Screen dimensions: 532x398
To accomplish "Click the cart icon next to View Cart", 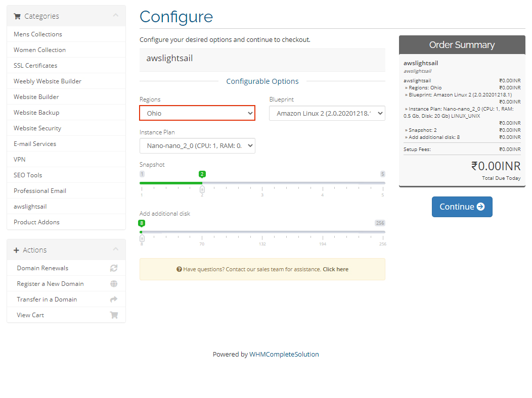I will coord(114,315).
